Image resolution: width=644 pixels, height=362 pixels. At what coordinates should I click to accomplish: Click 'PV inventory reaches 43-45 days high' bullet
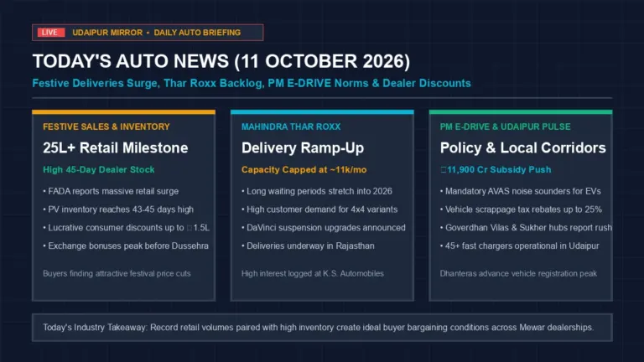coord(118,209)
